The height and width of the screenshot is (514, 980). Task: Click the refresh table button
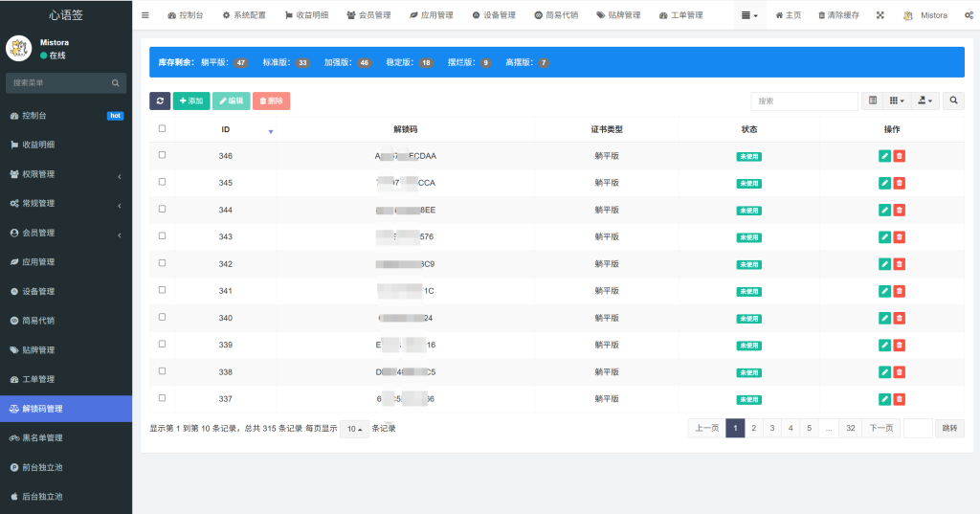160,101
